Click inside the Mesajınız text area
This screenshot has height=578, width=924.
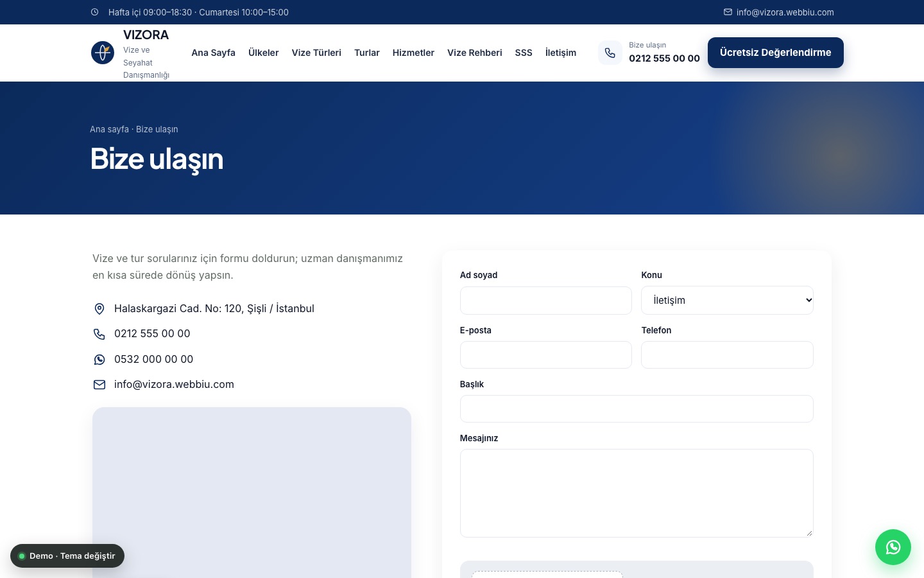click(637, 493)
